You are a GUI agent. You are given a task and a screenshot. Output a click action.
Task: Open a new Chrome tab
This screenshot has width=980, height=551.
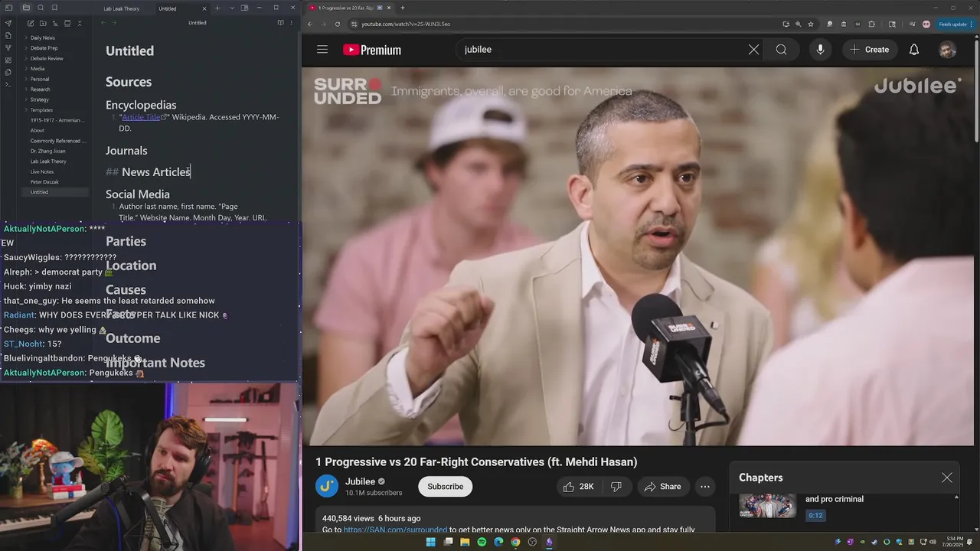[x=403, y=8]
